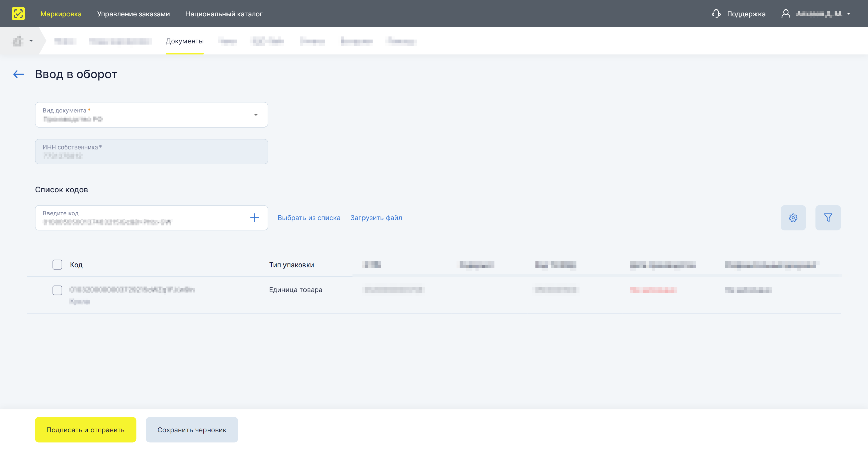The height and width of the screenshot is (450, 868).
Task: Click the Тип упаковки column header
Action: 292,265
